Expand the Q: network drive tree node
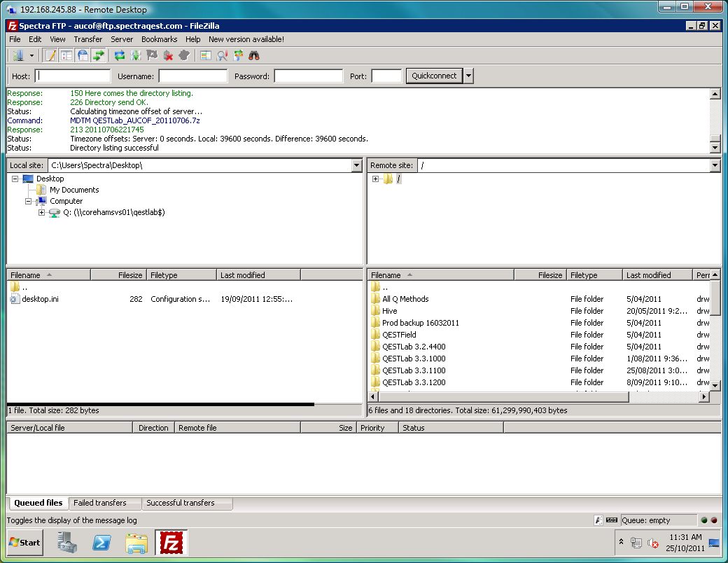This screenshot has width=728, height=563. click(41, 212)
